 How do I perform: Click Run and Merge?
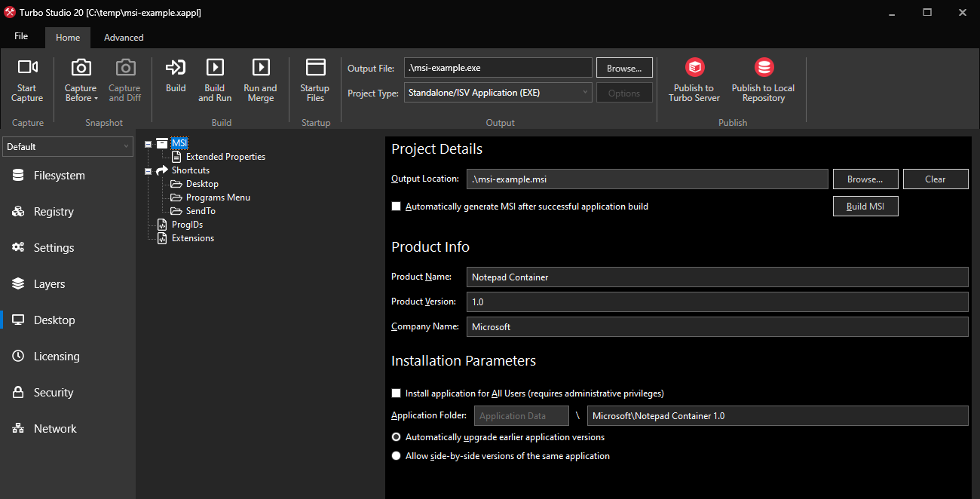[260, 79]
